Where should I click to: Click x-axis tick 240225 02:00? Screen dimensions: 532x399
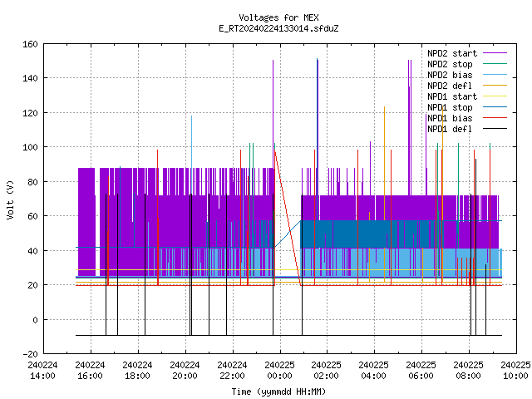tap(327, 371)
